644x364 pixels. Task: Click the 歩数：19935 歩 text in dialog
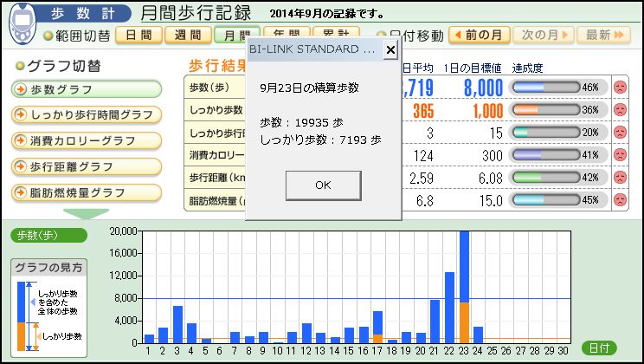(x=301, y=122)
